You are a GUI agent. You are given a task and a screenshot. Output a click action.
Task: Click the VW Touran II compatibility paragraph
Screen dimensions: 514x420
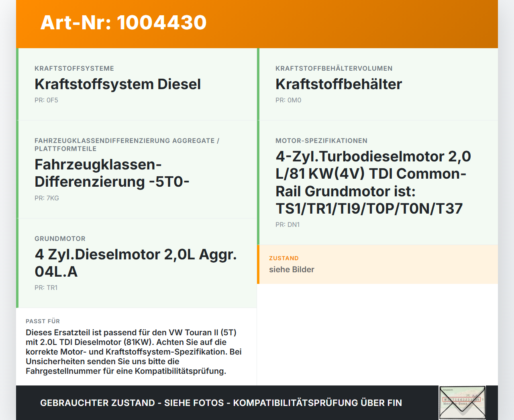134,352
